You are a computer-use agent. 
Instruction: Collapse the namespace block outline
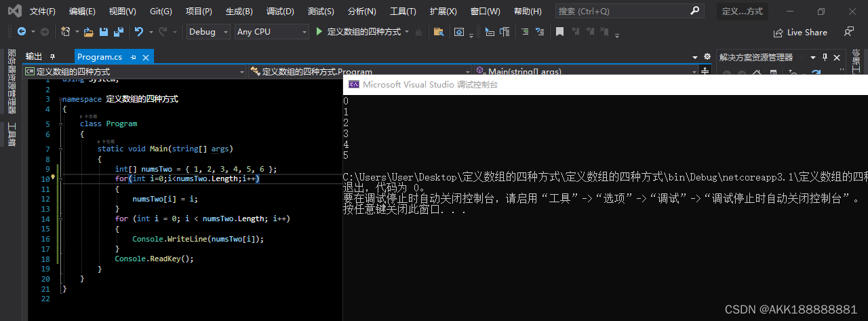pyautogui.click(x=61, y=99)
